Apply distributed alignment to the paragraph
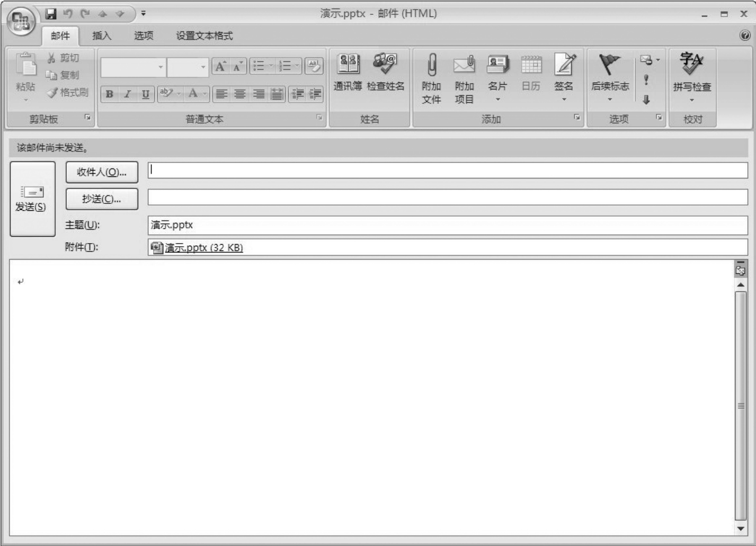The height and width of the screenshot is (546, 756). [277, 94]
